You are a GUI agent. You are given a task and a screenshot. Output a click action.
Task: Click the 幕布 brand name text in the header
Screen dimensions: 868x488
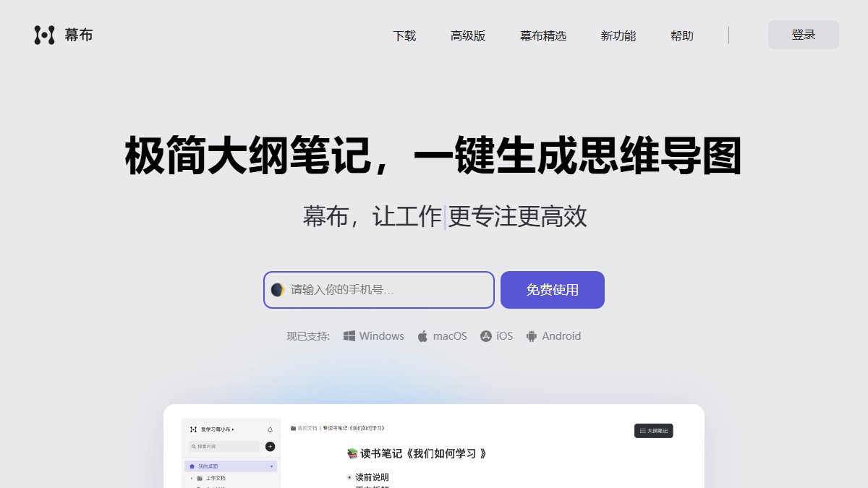coord(79,35)
